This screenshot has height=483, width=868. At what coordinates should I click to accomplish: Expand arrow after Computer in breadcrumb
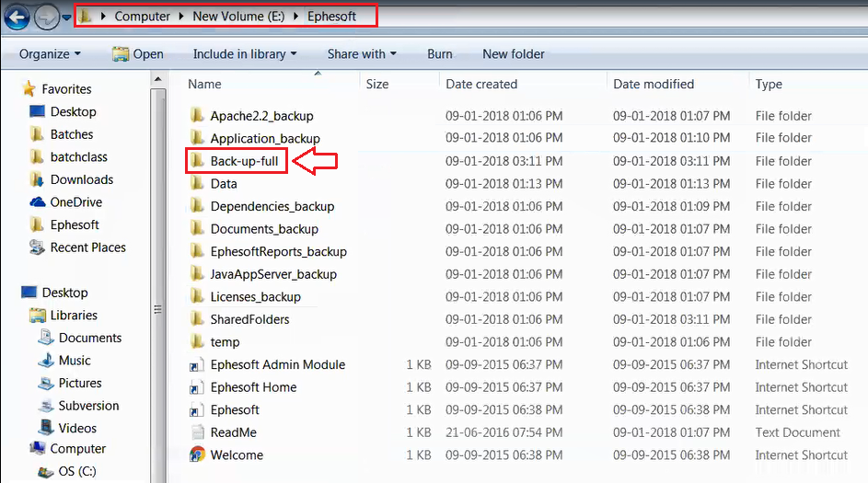click(181, 17)
